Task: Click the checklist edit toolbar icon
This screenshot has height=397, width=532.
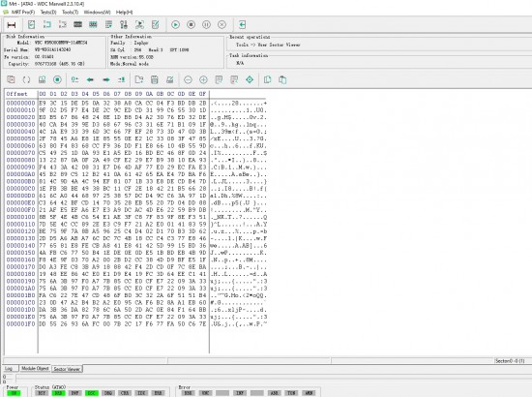Action: coord(156,24)
